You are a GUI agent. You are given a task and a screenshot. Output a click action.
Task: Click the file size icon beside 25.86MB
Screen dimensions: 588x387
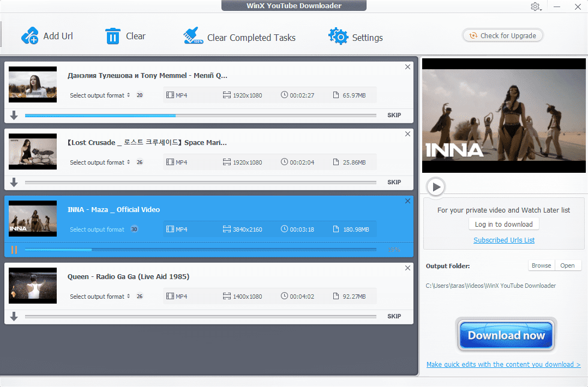(336, 162)
